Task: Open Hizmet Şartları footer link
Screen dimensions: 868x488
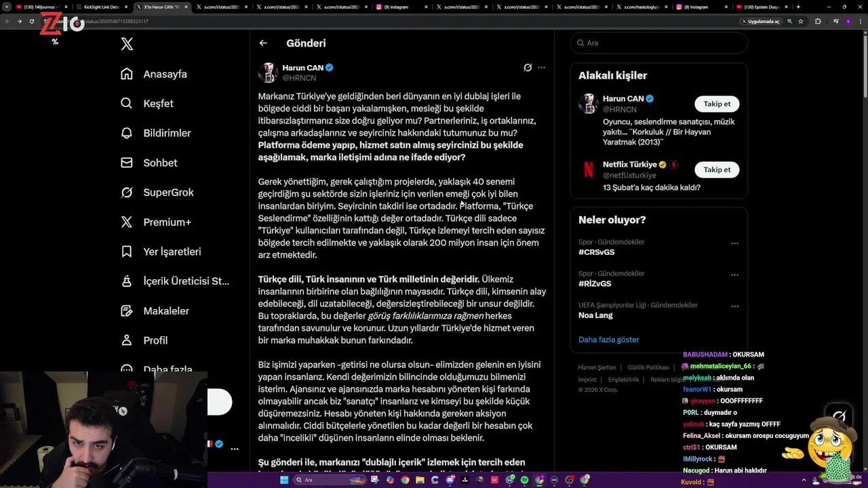Action: 597,367
